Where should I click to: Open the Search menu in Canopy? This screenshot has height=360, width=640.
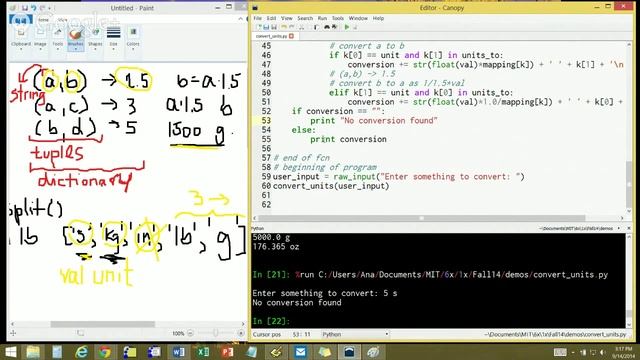point(305,18)
